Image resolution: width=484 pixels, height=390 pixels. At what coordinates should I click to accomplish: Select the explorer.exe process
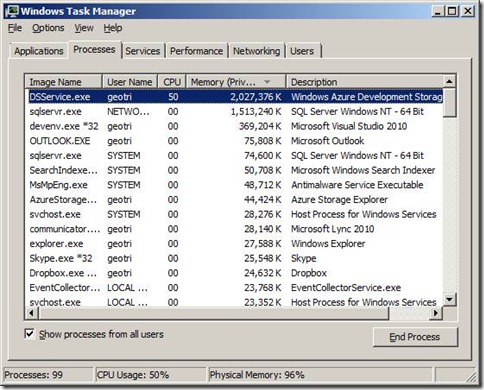coord(234,244)
